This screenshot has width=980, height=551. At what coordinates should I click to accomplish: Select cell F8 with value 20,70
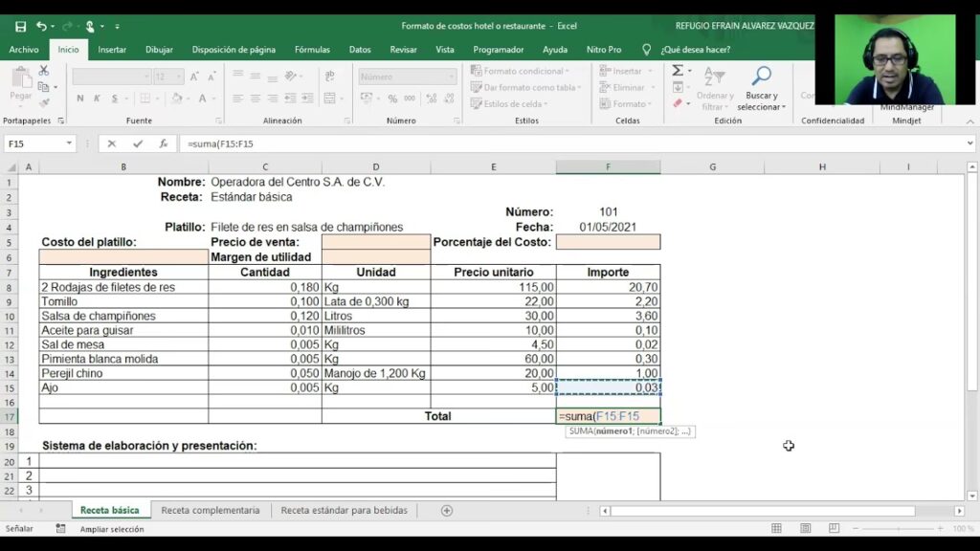pyautogui.click(x=608, y=287)
